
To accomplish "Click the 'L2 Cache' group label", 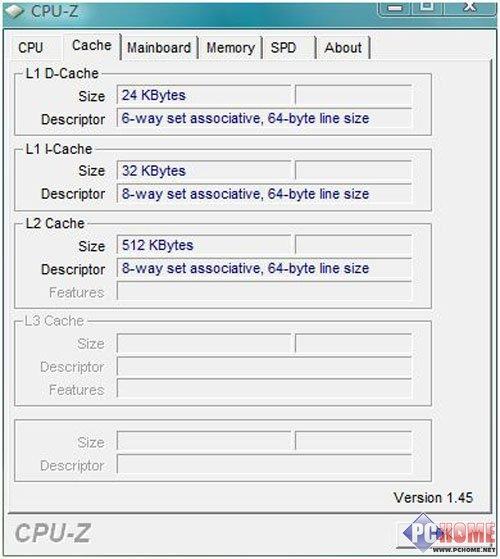I will [x=55, y=224].
